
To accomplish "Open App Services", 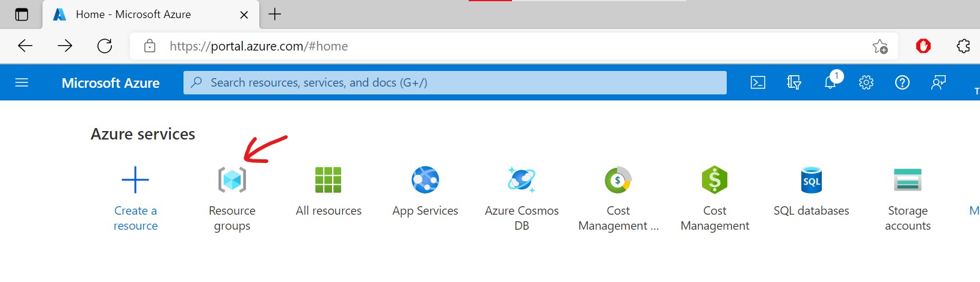I will 425,180.
